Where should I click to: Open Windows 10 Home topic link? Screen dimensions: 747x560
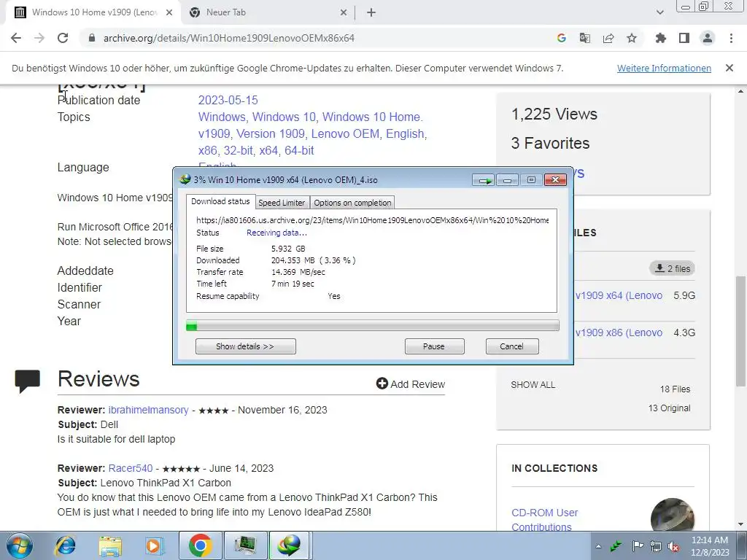coord(371,117)
